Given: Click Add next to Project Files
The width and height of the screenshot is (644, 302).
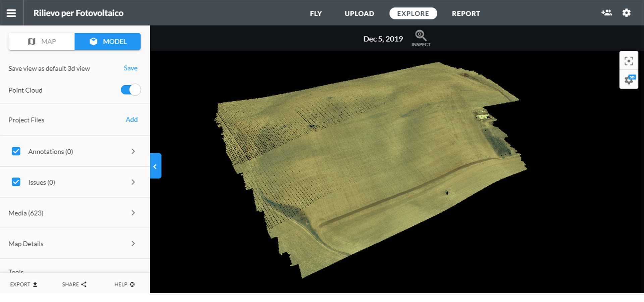Looking at the screenshot, I should click(131, 119).
